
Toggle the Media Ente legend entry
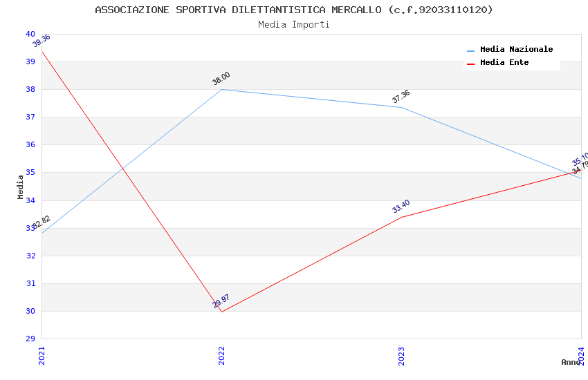tap(504, 63)
